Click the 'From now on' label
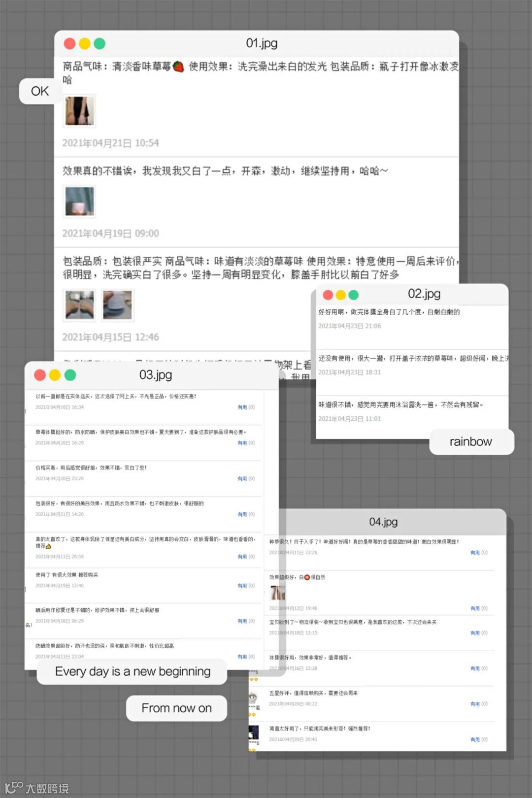532x798 pixels. [176, 708]
